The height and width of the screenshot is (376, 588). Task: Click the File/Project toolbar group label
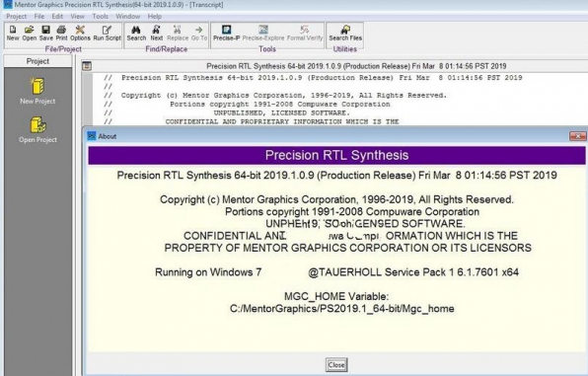[63, 49]
